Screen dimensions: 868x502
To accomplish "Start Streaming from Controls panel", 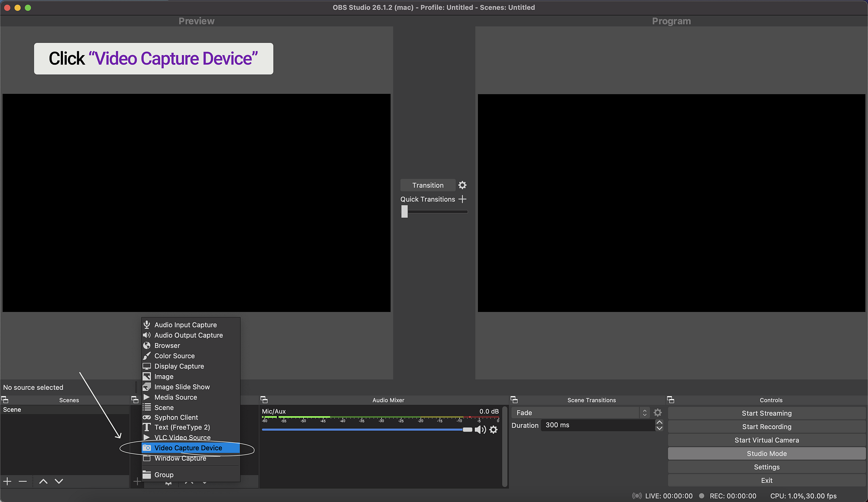I will coord(766,413).
